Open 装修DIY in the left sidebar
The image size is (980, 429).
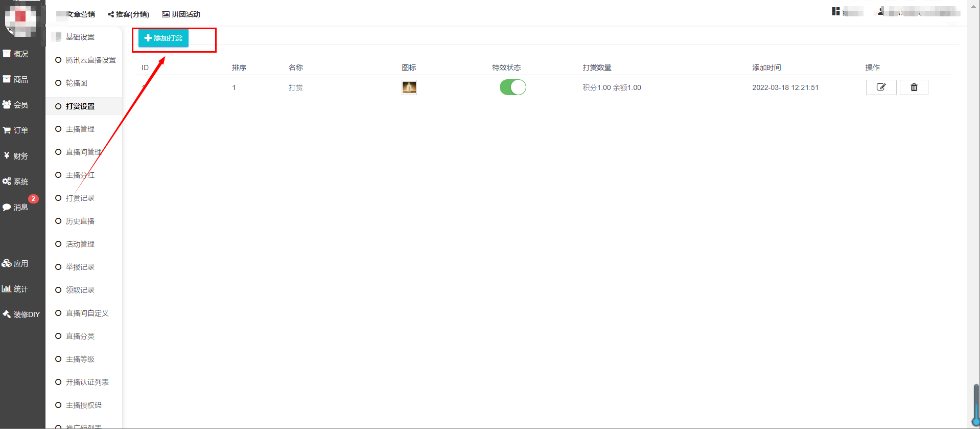coord(20,314)
